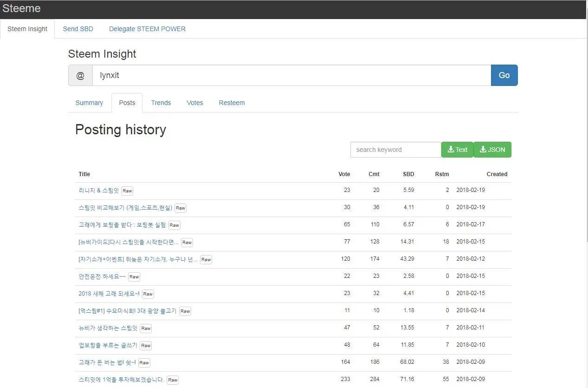The height and width of the screenshot is (388, 588).
Task: Open '[자기소개+이벤트] 뒤늦은 자기소개' post
Action: 138,259
